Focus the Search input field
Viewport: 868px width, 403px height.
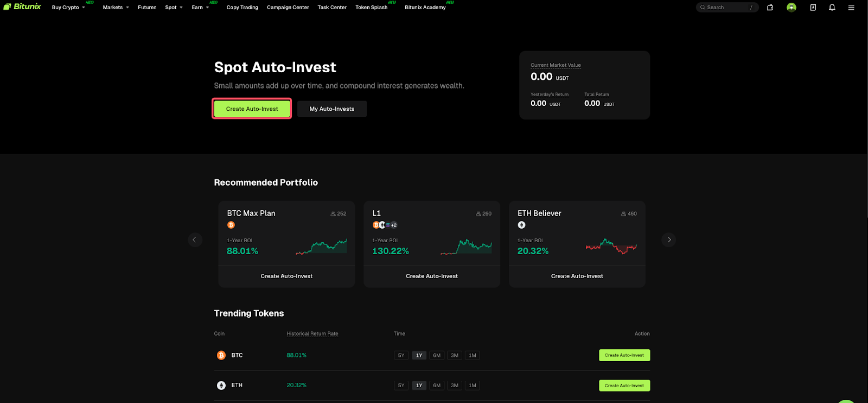tap(727, 8)
